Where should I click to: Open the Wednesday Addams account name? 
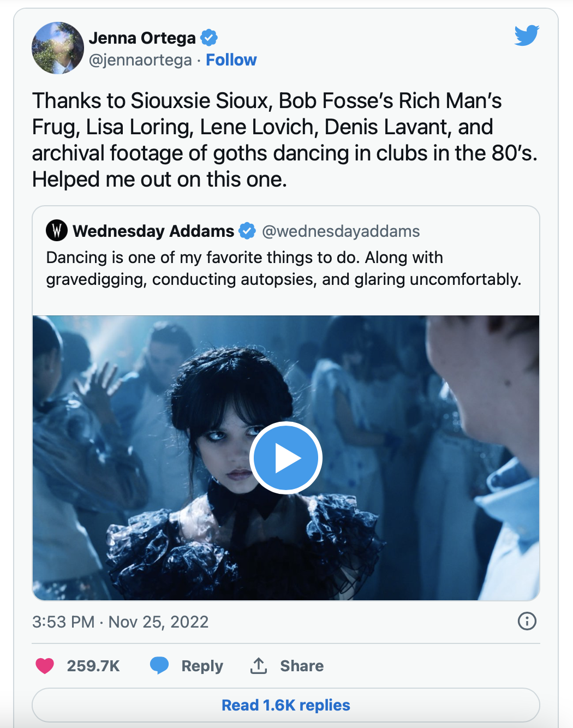153,231
